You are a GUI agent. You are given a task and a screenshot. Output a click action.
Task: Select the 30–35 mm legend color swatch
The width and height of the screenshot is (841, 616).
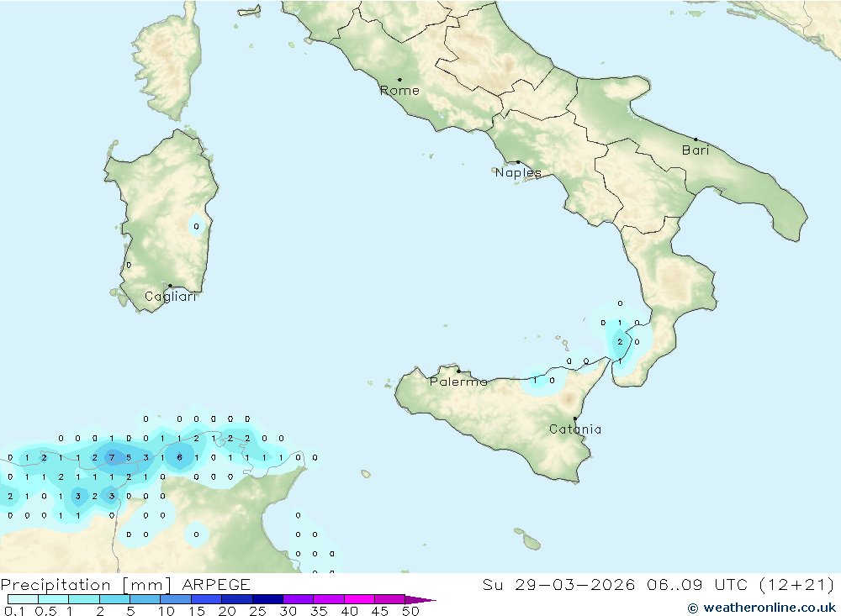[298, 599]
